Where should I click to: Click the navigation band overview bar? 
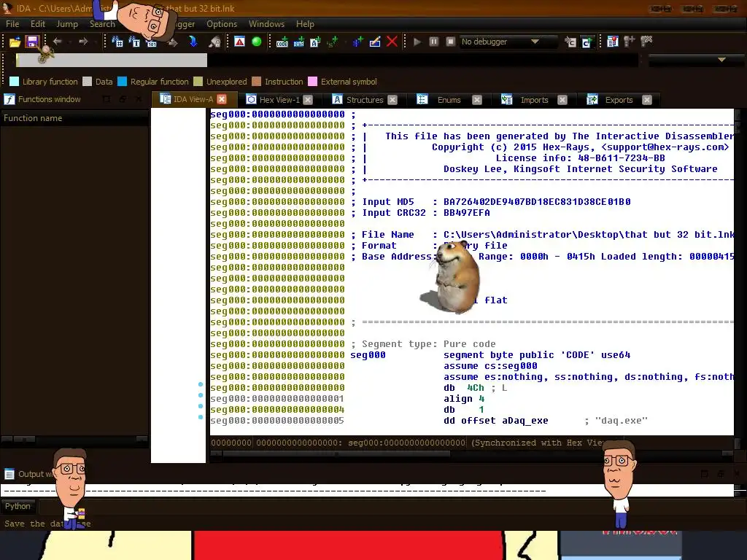click(x=326, y=60)
